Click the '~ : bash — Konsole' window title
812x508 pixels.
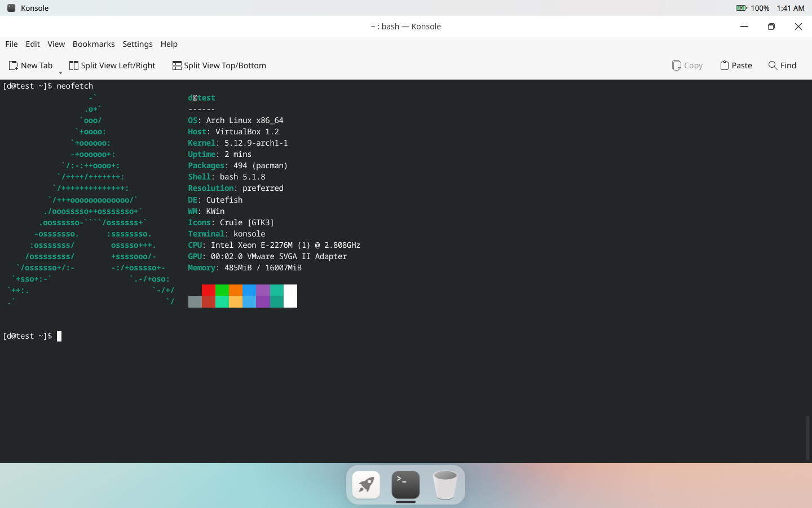pyautogui.click(x=406, y=27)
